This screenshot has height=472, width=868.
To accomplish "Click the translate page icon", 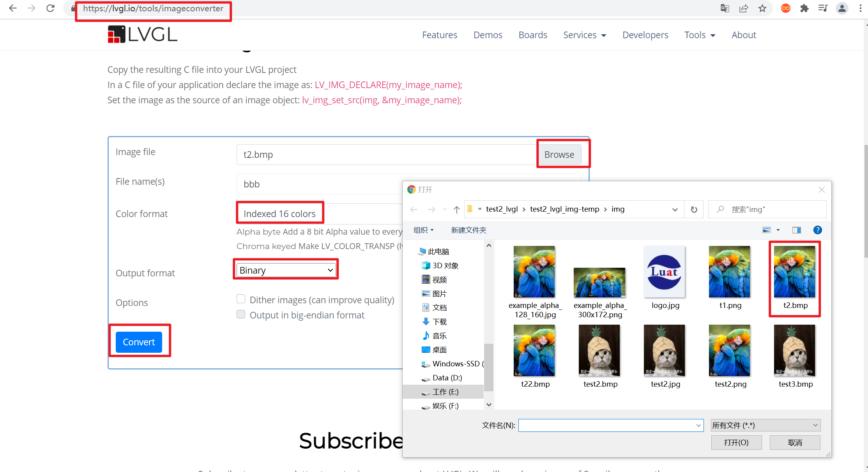I will [x=725, y=8].
